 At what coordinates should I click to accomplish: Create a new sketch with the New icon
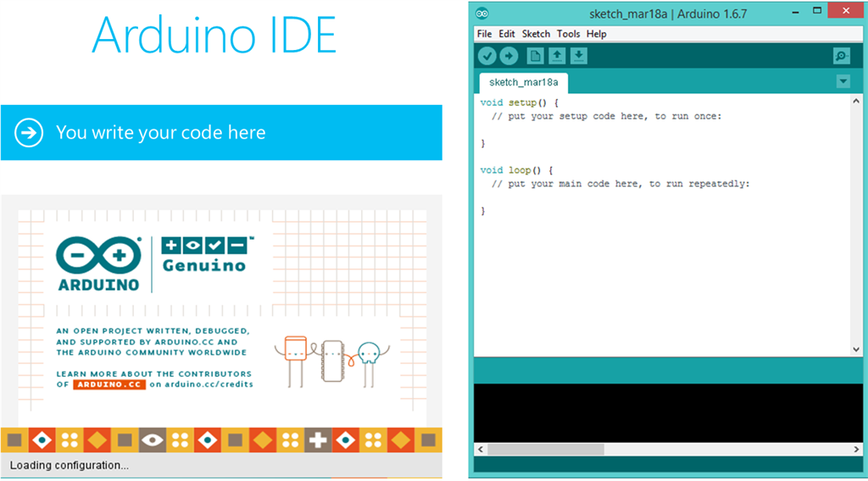[535, 56]
